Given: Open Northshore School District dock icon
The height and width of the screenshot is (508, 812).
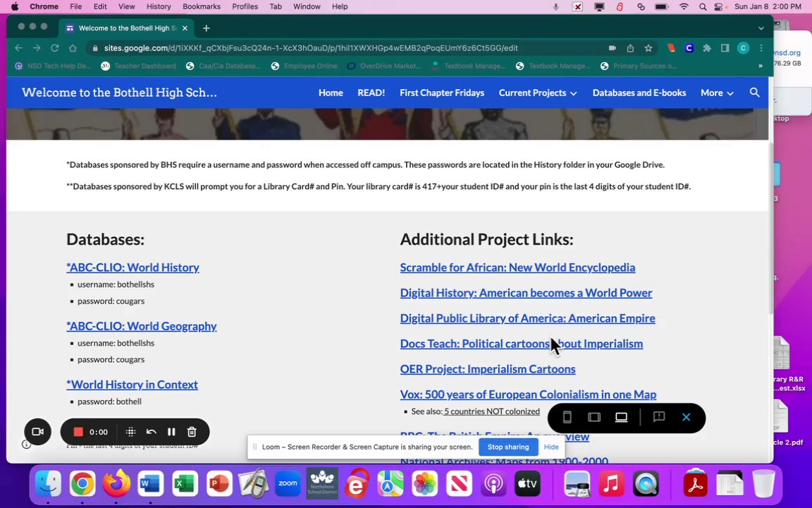Looking at the screenshot, I should [321, 484].
